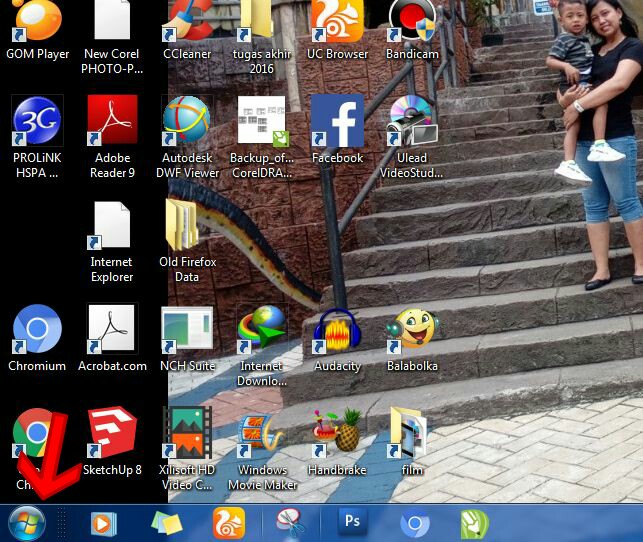Launch CorelDRAW from the taskbar
Screen dimensions: 643x542
475,524
